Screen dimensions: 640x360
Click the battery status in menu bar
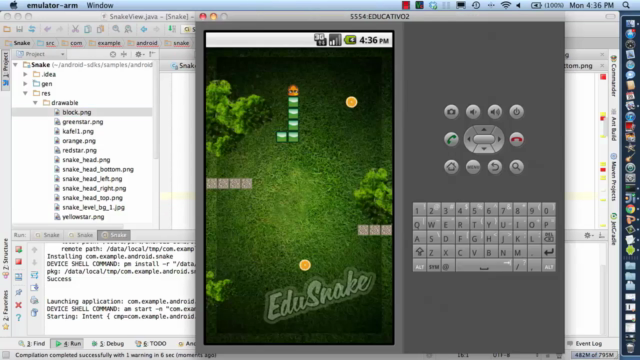point(547,5)
